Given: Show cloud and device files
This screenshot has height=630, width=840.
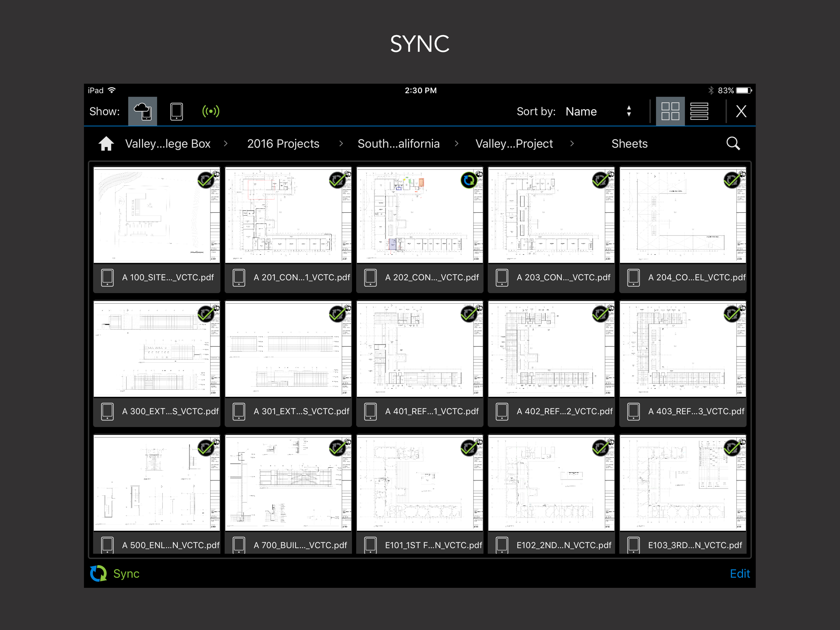Looking at the screenshot, I should pyautogui.click(x=142, y=111).
